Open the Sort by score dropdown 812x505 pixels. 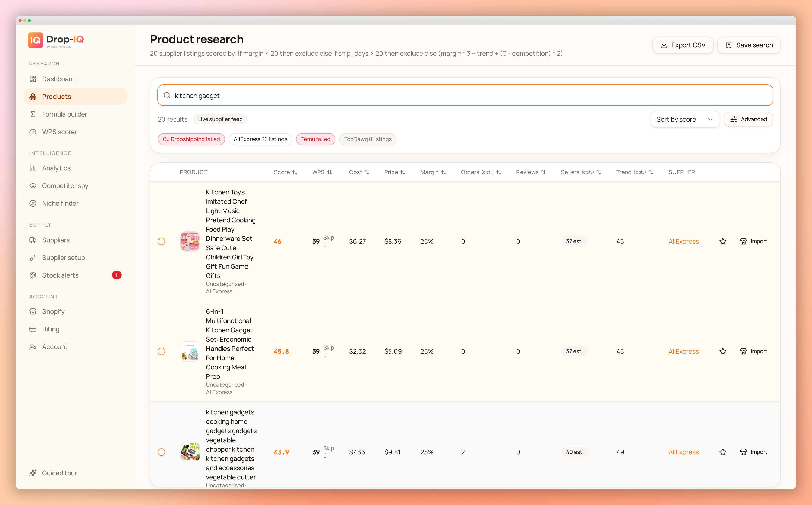(x=685, y=119)
